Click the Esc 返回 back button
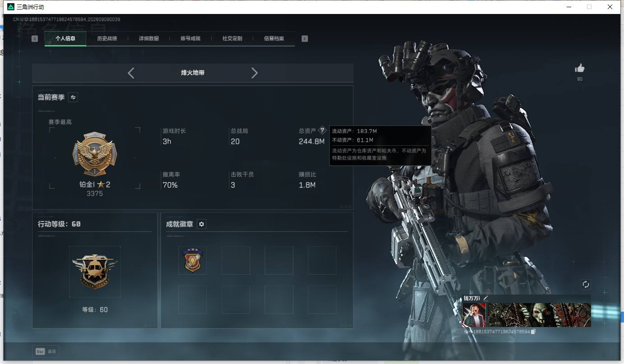The height and width of the screenshot is (364, 624). point(46,351)
